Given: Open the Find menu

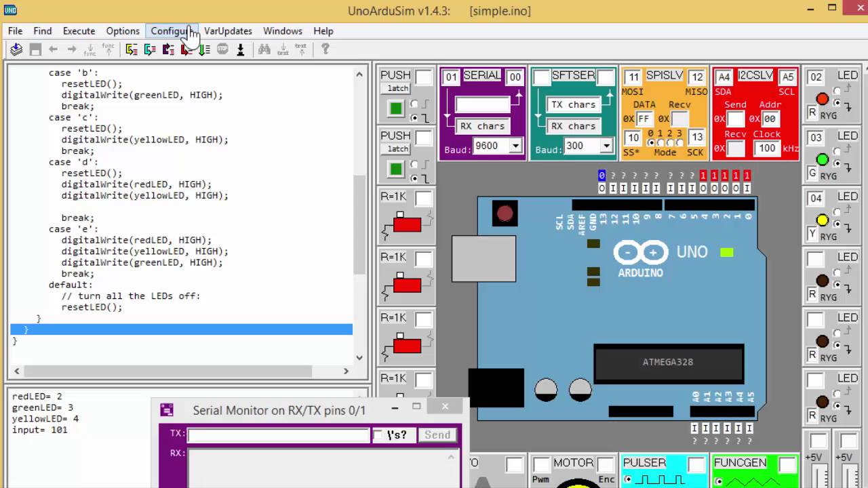Looking at the screenshot, I should coord(43,31).
